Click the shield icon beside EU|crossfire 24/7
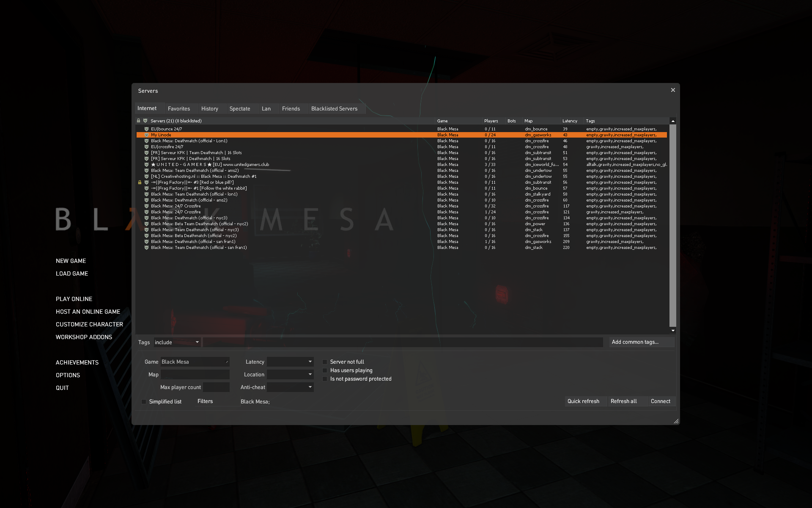Screen dimensions: 812x508 click(x=146, y=147)
